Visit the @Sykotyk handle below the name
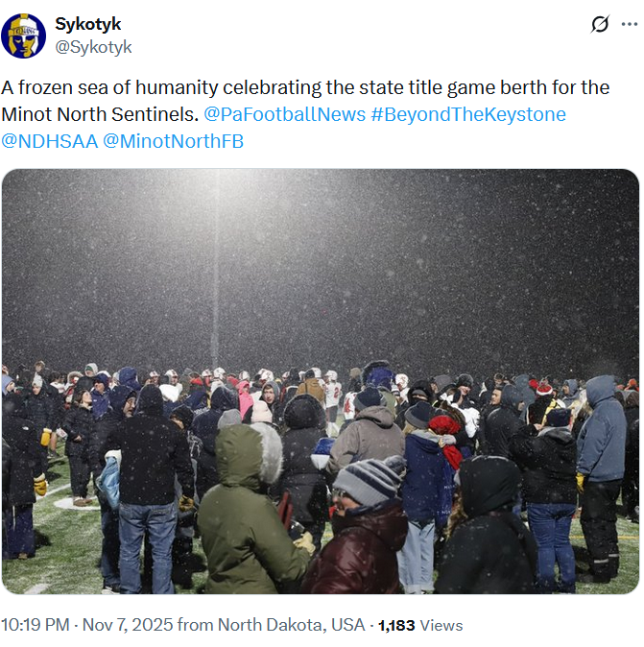 pyautogui.click(x=93, y=46)
